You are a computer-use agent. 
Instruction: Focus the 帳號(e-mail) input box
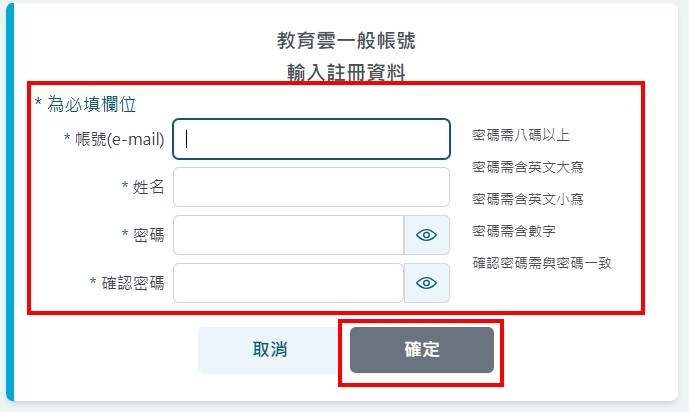[311, 139]
